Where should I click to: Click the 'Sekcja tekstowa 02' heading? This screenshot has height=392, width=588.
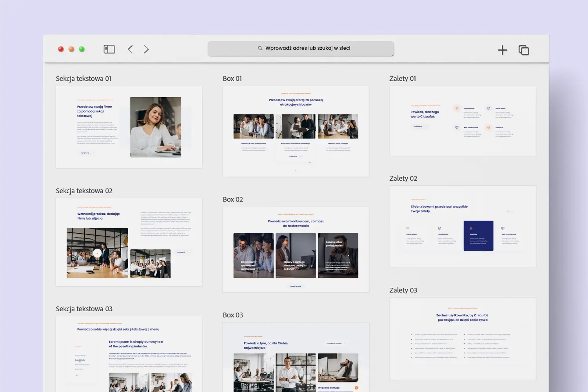click(x=84, y=191)
